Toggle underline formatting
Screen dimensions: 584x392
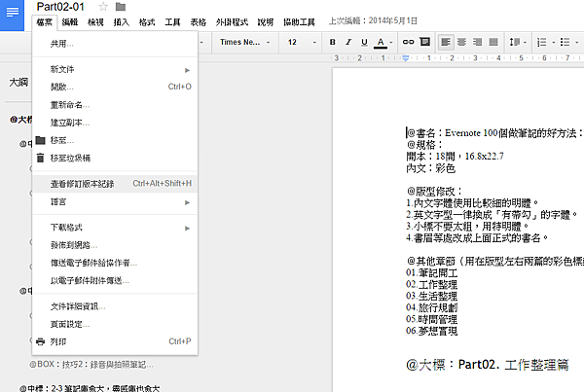point(364,42)
